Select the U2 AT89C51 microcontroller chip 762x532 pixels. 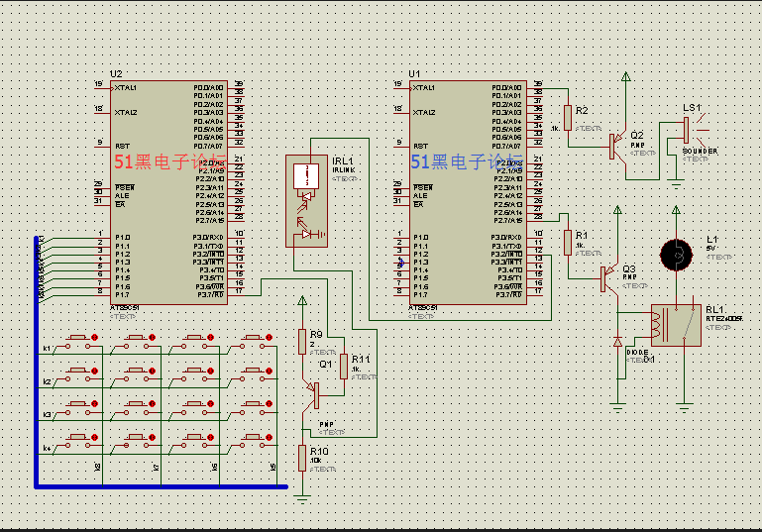tap(168, 192)
